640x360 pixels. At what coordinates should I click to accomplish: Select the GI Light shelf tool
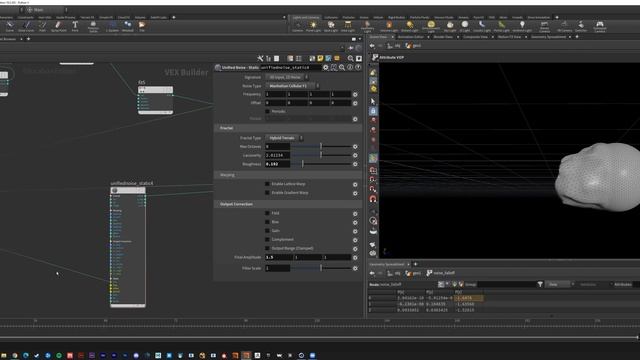(464, 27)
